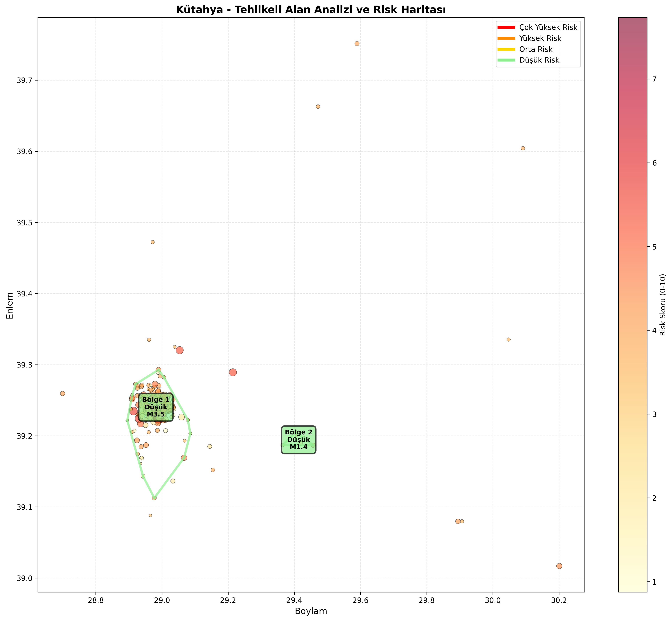Click the y-axis tick label 39.6
Screen dimensions: 672x621
pyautogui.click(x=24, y=152)
